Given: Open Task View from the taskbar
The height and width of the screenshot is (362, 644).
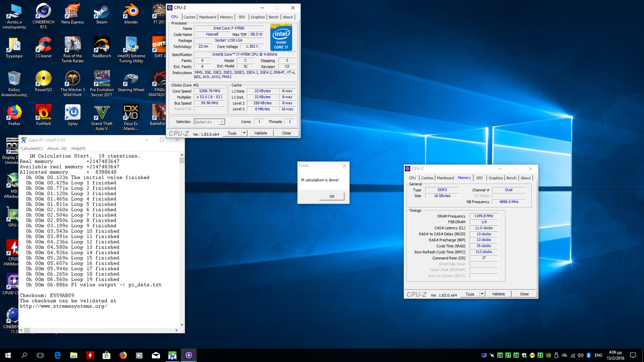Looking at the screenshot, I should [x=41, y=355].
